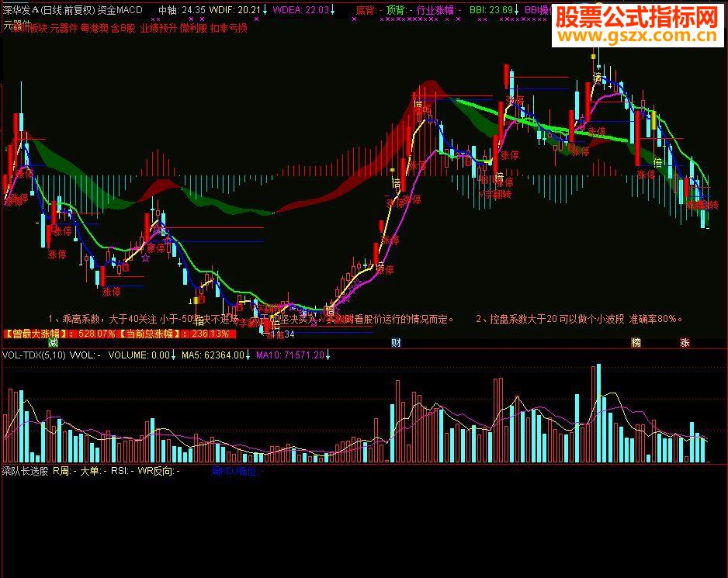Click the 业绩预升 tag

pyautogui.click(x=158, y=29)
